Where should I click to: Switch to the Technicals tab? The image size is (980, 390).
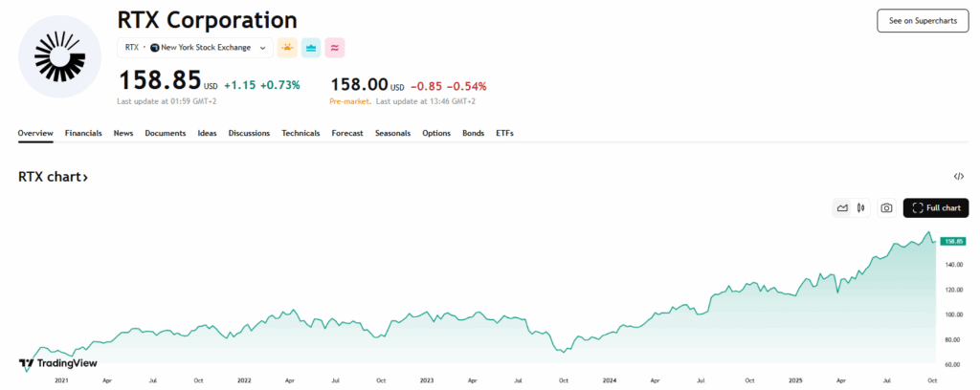coord(301,133)
